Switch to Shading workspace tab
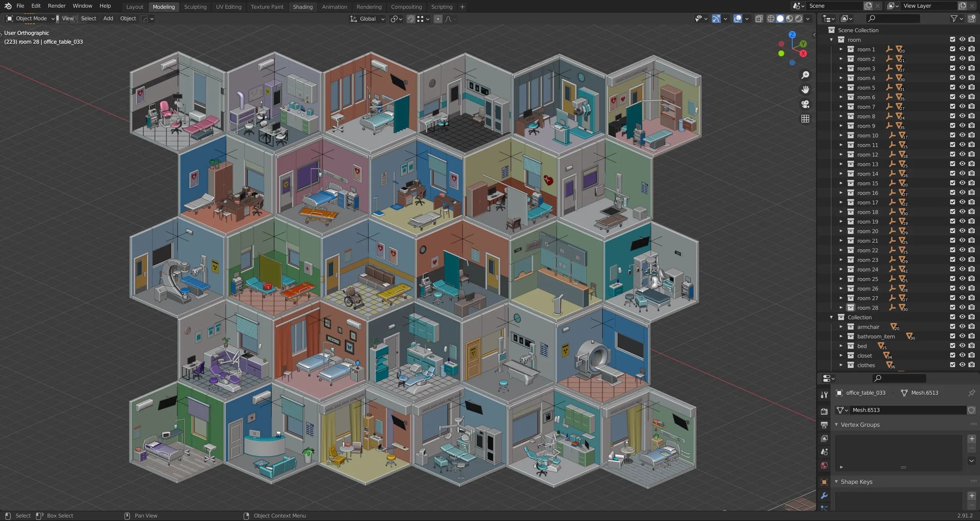980x521 pixels. (x=303, y=7)
